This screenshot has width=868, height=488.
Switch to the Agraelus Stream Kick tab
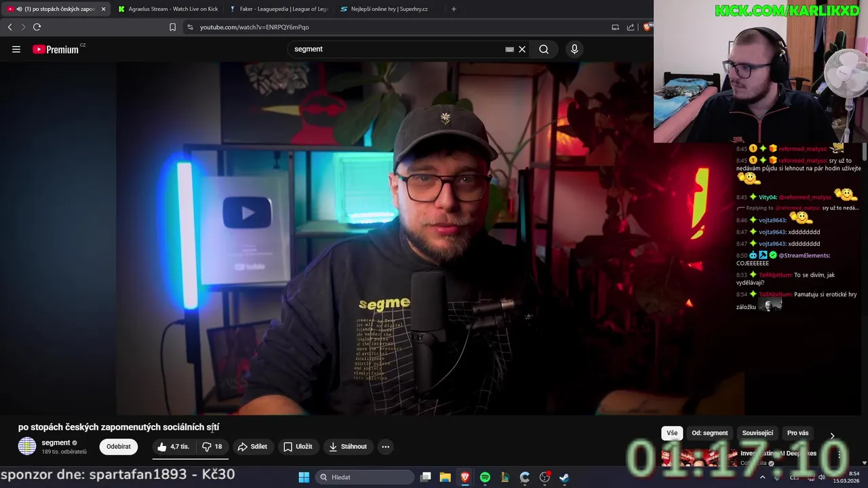click(x=167, y=9)
